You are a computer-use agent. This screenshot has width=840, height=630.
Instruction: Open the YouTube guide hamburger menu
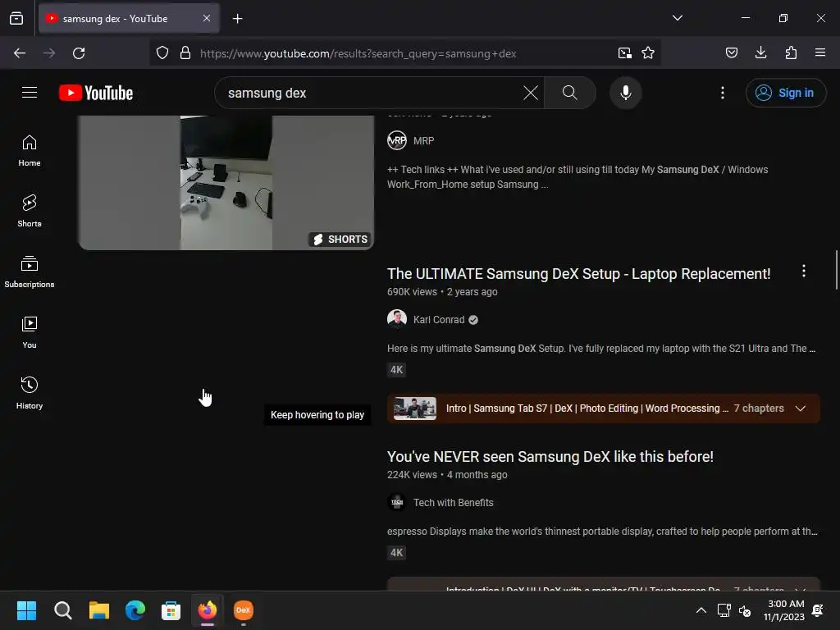(x=30, y=93)
